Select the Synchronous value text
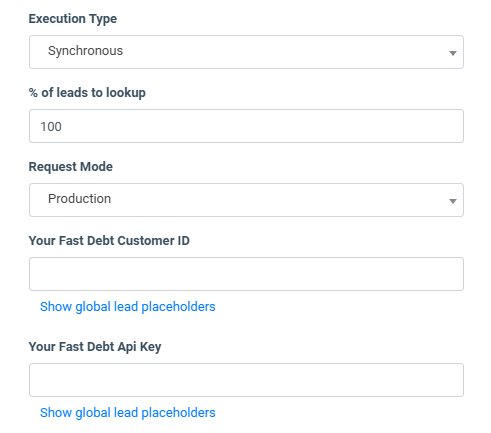Image resolution: width=491 pixels, height=433 pixels. [x=85, y=51]
